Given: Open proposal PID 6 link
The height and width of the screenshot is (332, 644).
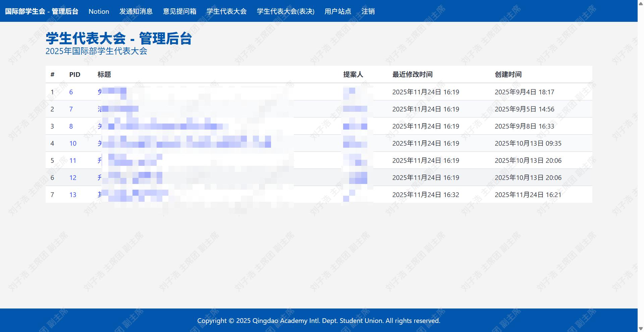Looking at the screenshot, I should [x=71, y=92].
